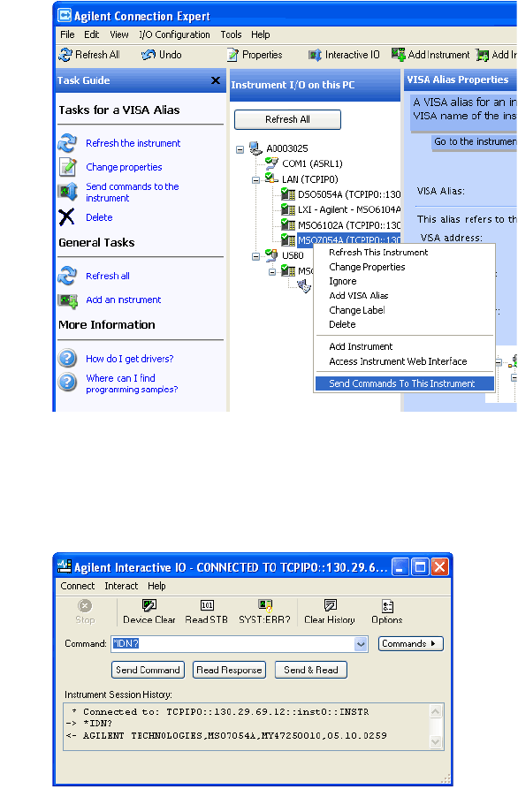Click the Where can I find programming samples link

click(x=132, y=383)
